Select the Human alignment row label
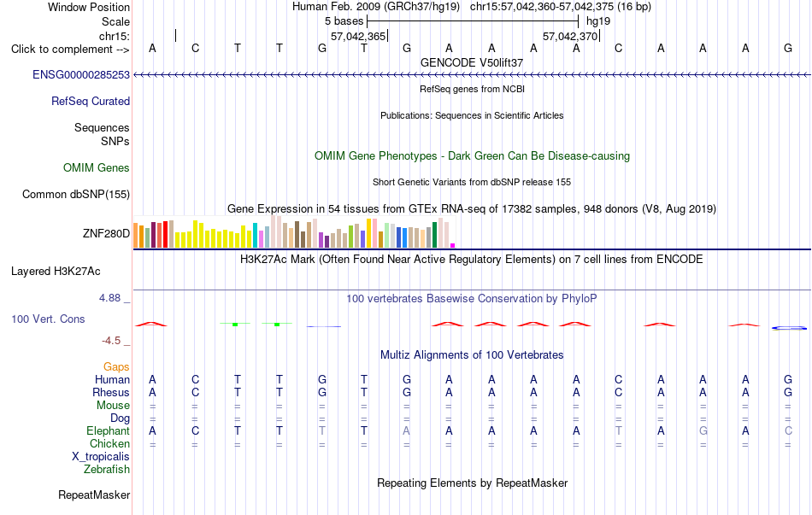Image resolution: width=812 pixels, height=515 pixels. click(x=112, y=379)
